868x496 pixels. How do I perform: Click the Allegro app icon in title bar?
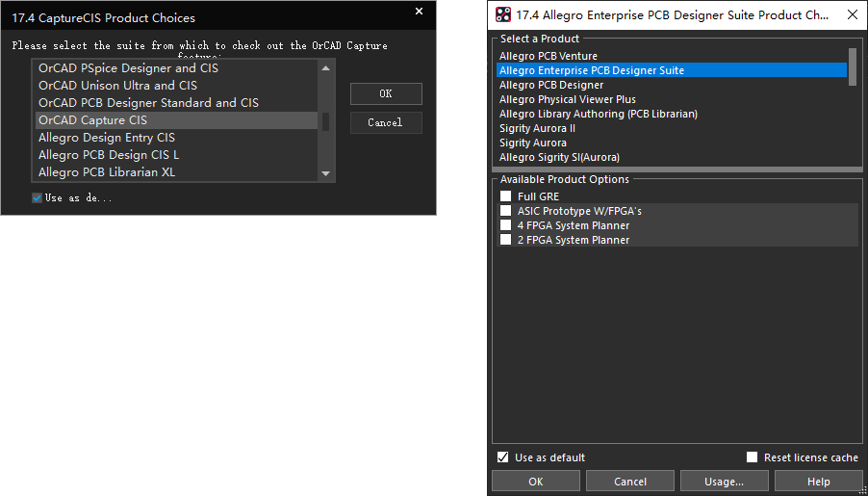point(503,14)
